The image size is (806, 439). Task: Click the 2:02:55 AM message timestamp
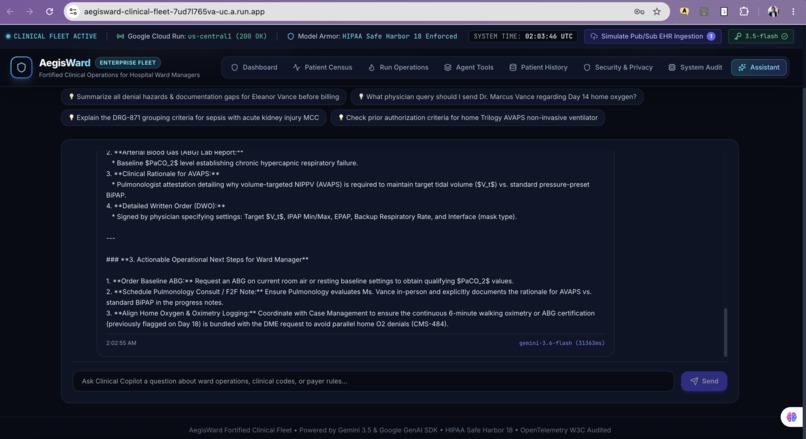click(121, 343)
